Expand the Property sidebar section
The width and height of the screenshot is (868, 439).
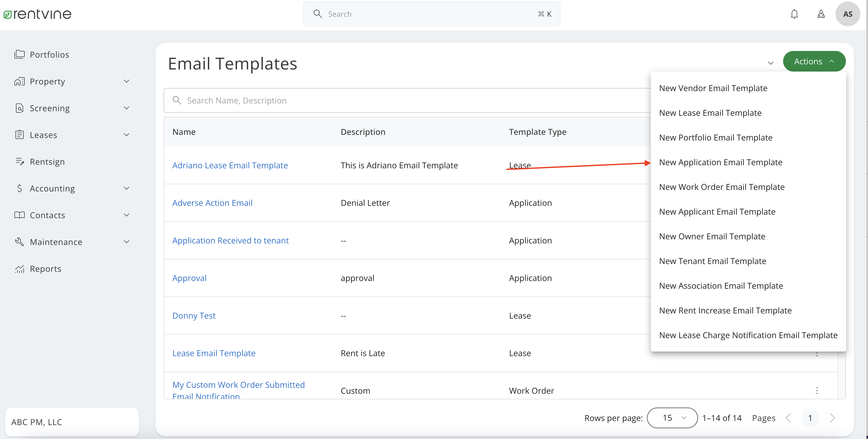point(126,81)
